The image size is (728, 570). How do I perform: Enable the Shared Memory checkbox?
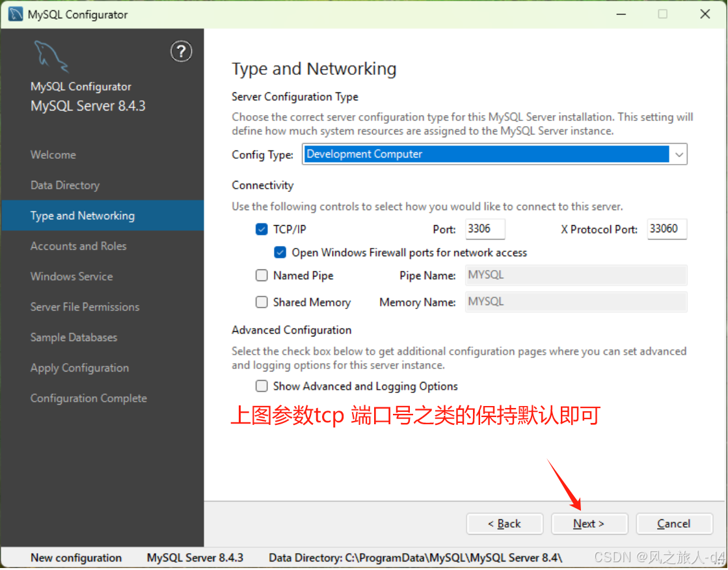pos(262,303)
